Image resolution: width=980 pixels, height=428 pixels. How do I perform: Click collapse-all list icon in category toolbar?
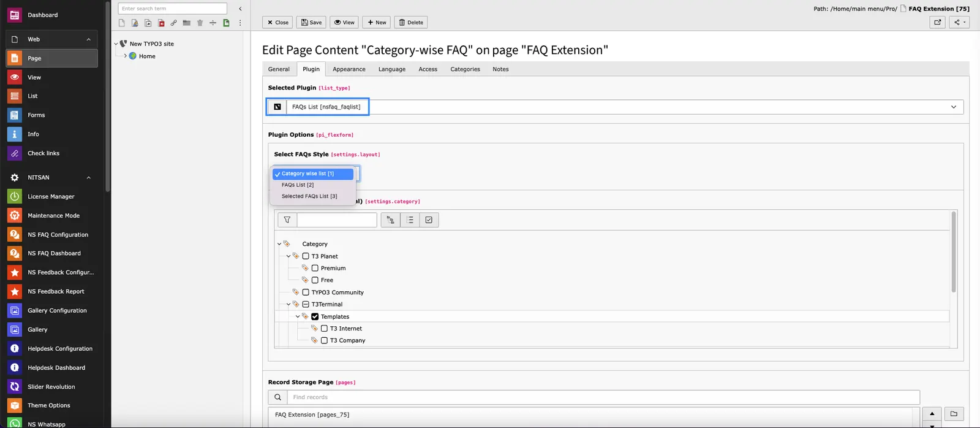click(410, 220)
